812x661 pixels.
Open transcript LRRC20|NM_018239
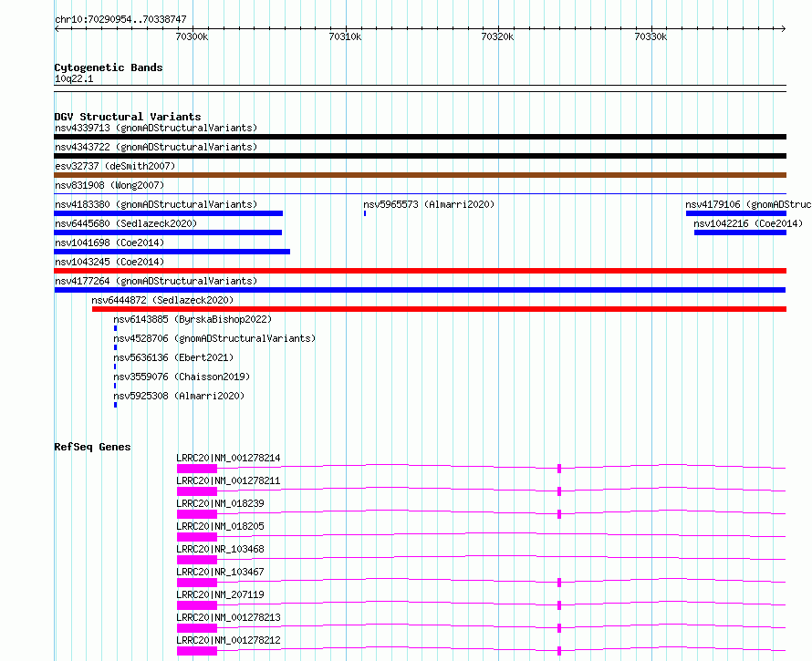pyautogui.click(x=220, y=503)
